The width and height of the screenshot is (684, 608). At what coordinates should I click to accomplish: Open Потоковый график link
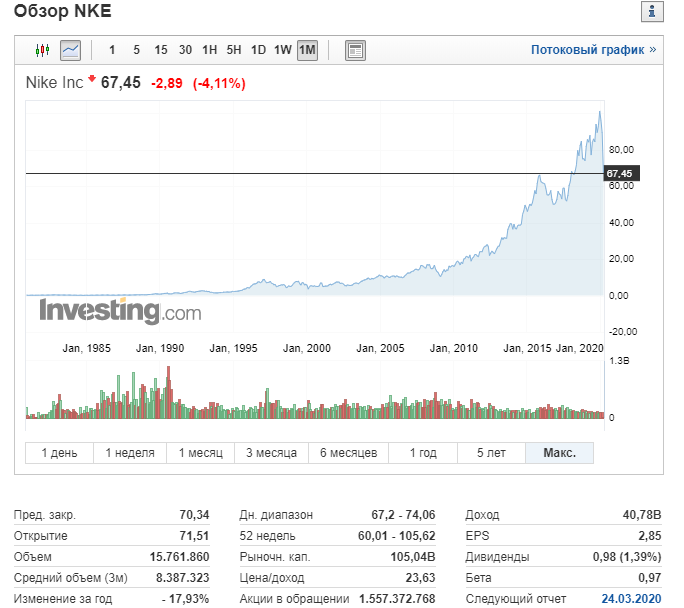593,50
